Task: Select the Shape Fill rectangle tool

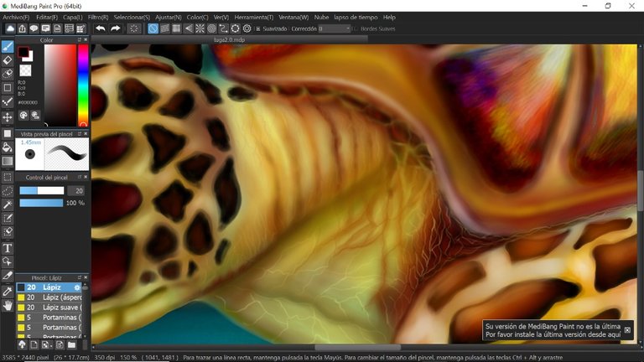Action: pyautogui.click(x=8, y=133)
